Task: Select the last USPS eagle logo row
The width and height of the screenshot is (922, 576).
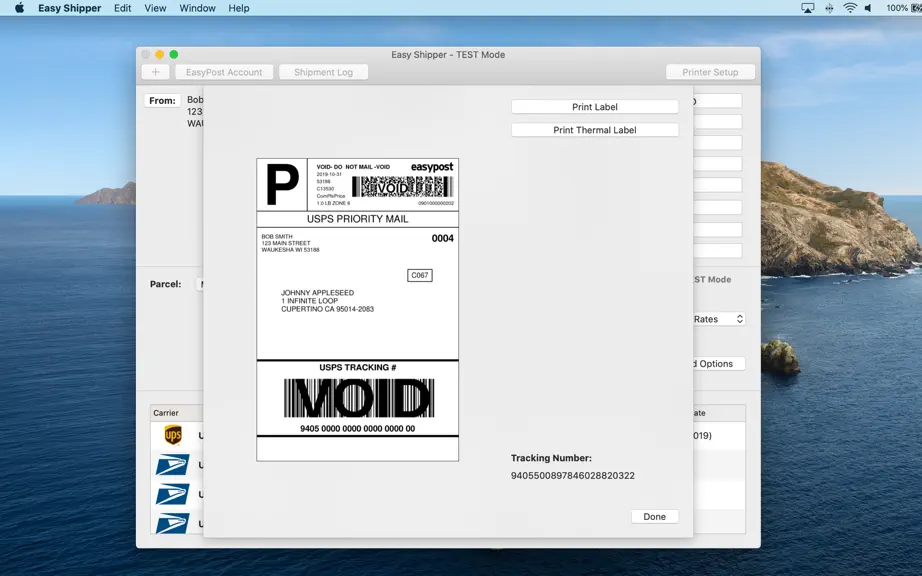Action: click(172, 523)
